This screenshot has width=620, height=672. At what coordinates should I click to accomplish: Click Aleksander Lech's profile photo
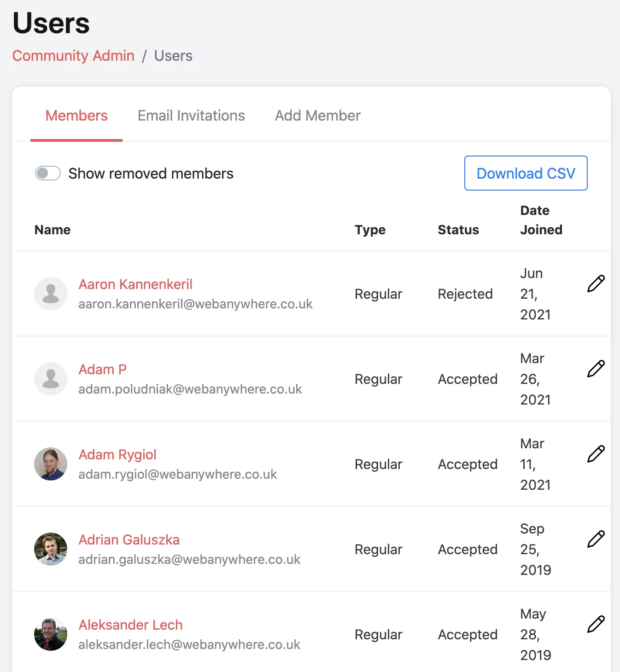point(51,634)
